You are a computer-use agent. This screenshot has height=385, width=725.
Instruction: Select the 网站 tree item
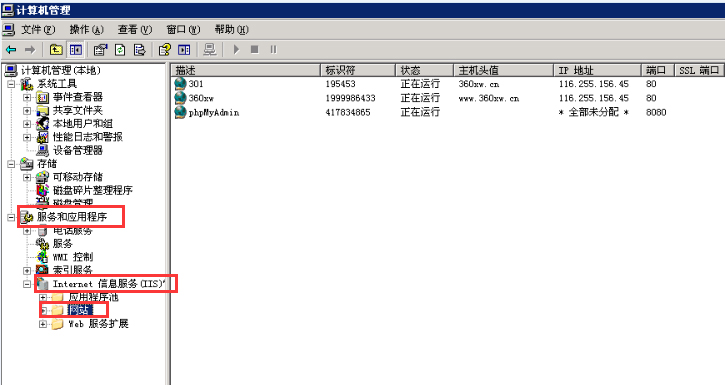[x=80, y=310]
